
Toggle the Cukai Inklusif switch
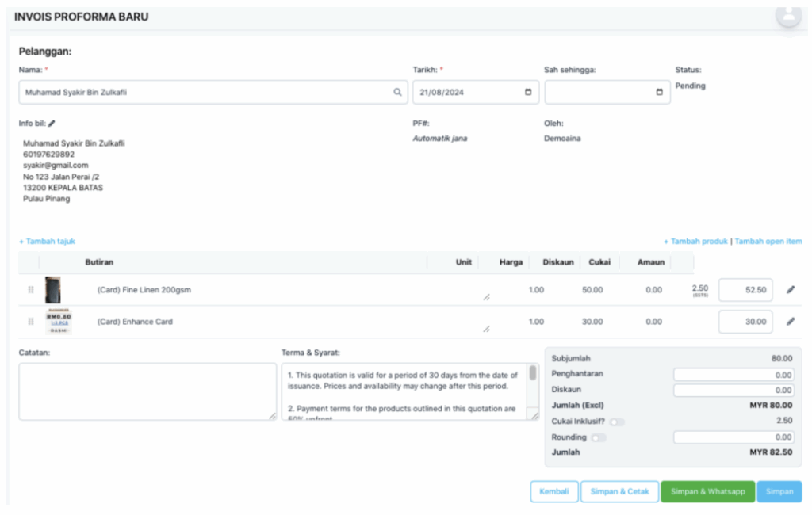tap(616, 422)
